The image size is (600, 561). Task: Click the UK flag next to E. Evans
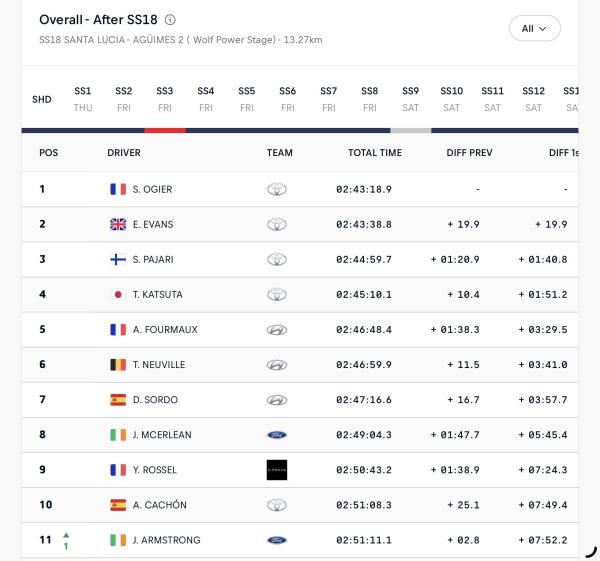pos(118,224)
